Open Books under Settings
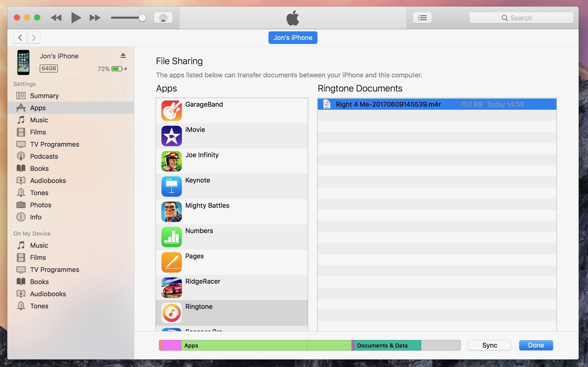This screenshot has width=588, height=367. 71,168
